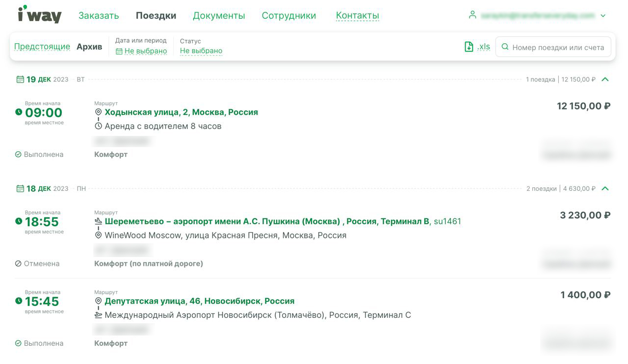Screen dimensions: 628x364
Task: Click the calendar icon next to 18 ДЕК
Action: click(x=20, y=188)
